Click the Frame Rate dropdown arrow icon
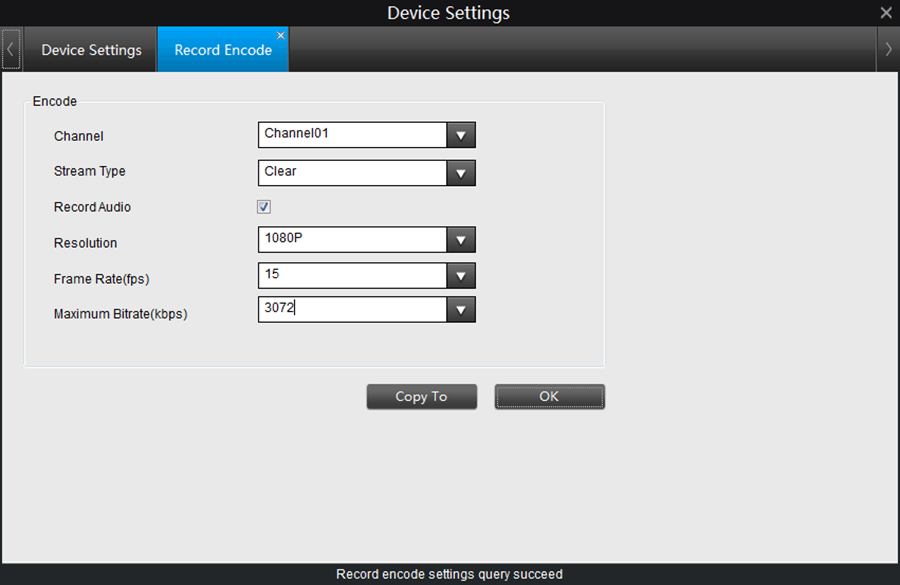The image size is (900, 585). 461,275
